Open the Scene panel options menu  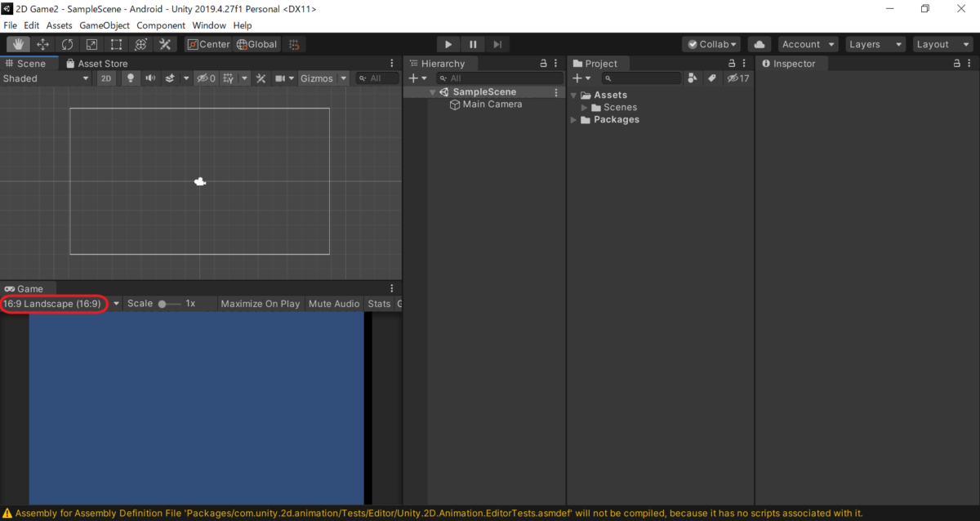(392, 63)
